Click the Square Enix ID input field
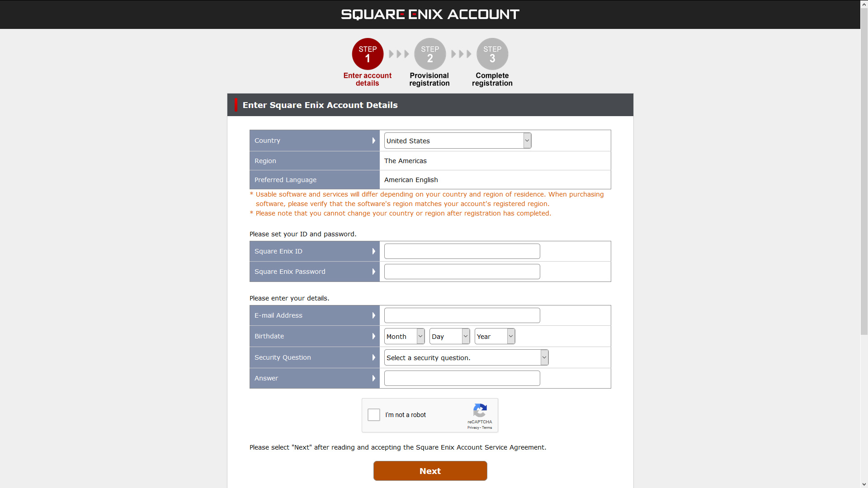 click(462, 251)
